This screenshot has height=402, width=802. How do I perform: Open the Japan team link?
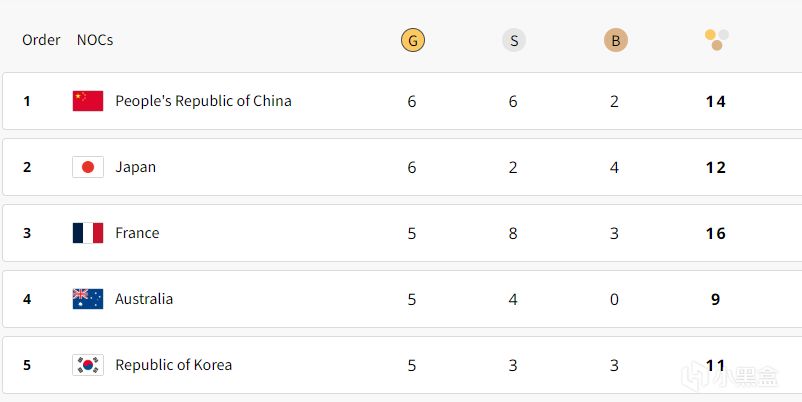pyautogui.click(x=136, y=167)
